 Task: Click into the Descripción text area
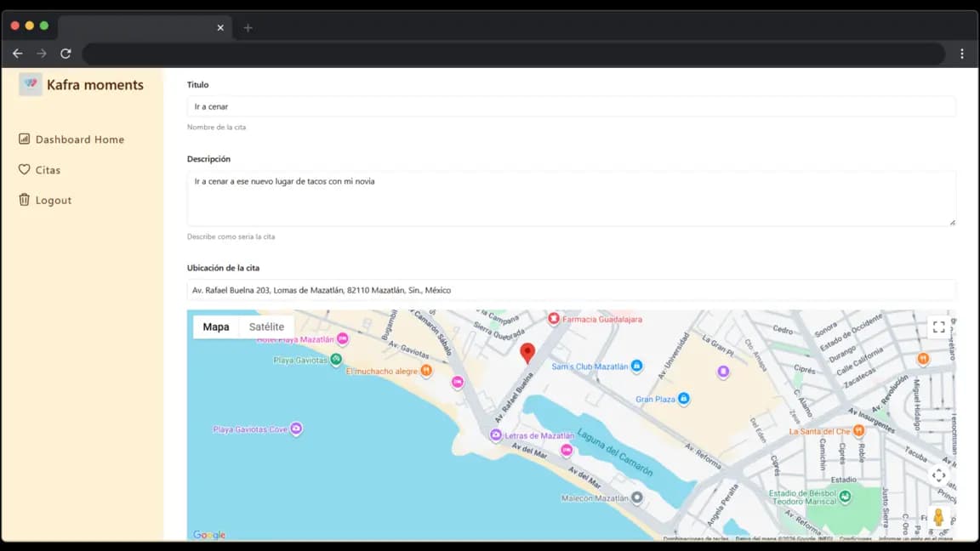570,198
